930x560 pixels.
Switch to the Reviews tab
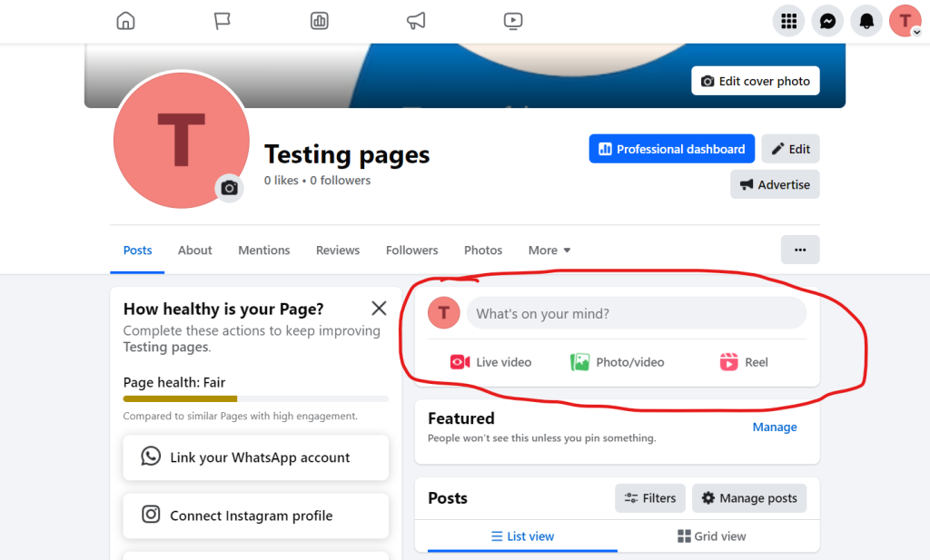coord(338,251)
